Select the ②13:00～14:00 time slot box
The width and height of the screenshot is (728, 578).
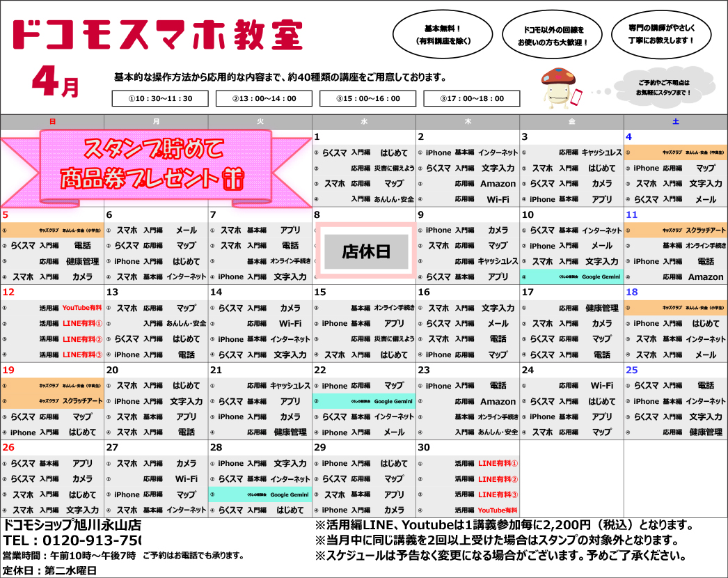tap(264, 99)
